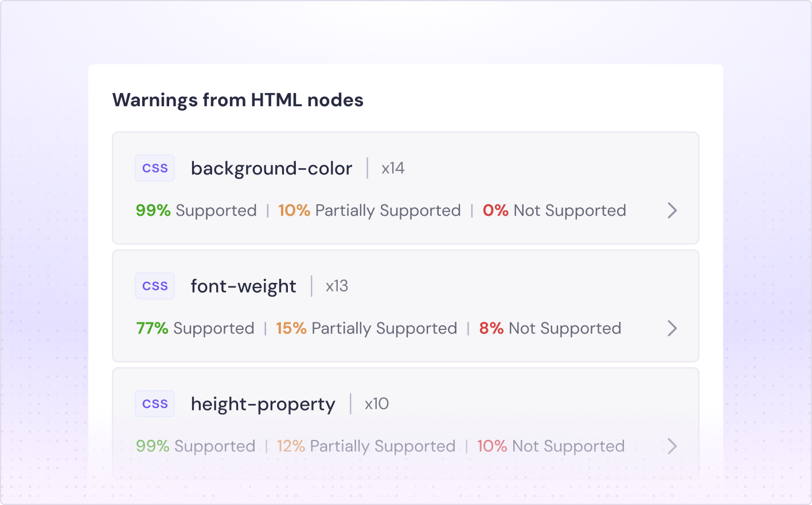This screenshot has width=812, height=505.
Task: Select 99% Supported under background-color
Action: coord(196,211)
